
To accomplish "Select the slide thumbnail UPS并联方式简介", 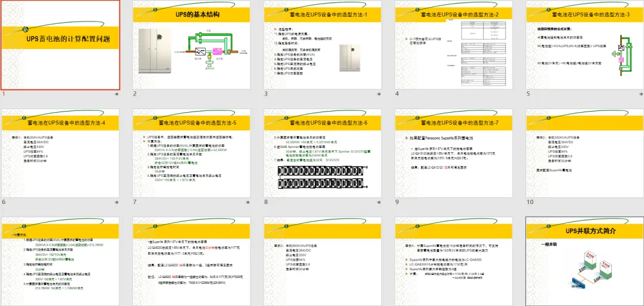I will coord(586,262).
